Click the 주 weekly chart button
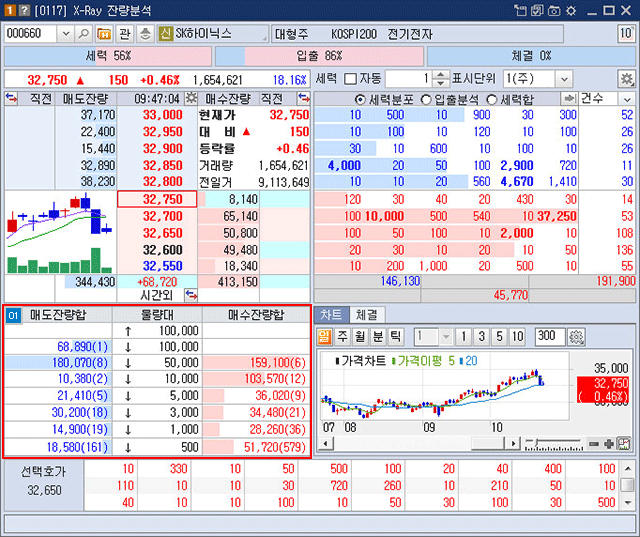The height and width of the screenshot is (537, 640). click(x=343, y=337)
